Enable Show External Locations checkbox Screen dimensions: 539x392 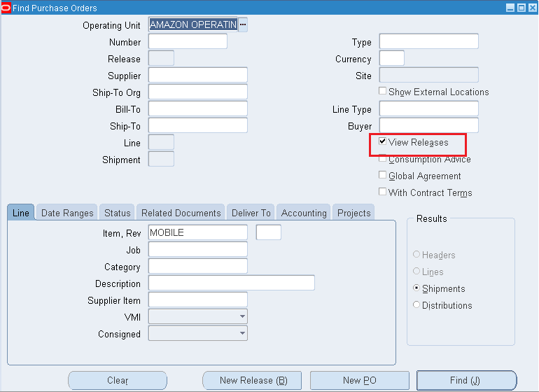click(x=382, y=91)
